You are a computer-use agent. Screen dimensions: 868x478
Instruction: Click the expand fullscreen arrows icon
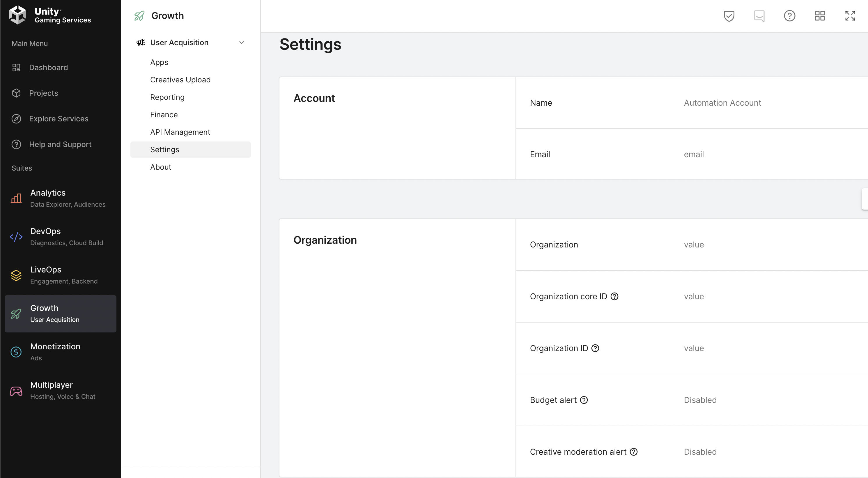[850, 16]
